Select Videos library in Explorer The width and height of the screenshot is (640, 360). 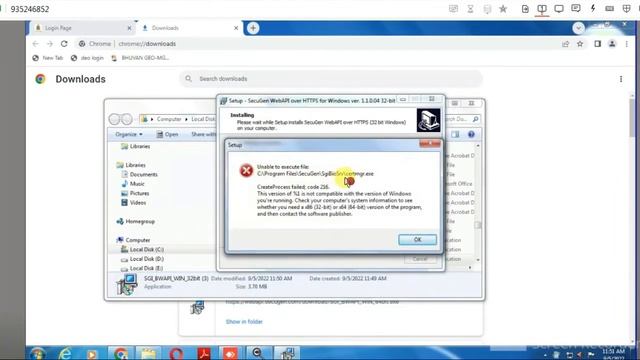(133, 202)
